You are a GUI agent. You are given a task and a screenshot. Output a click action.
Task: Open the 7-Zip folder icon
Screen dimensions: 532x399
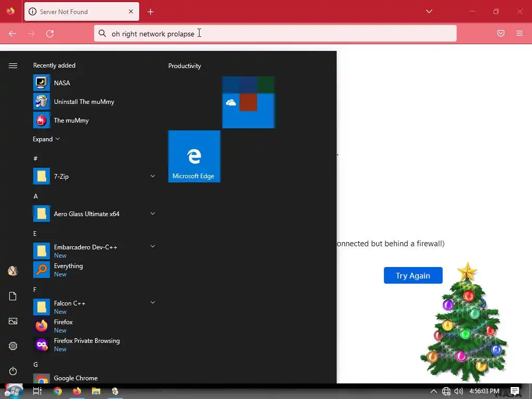[x=42, y=177]
